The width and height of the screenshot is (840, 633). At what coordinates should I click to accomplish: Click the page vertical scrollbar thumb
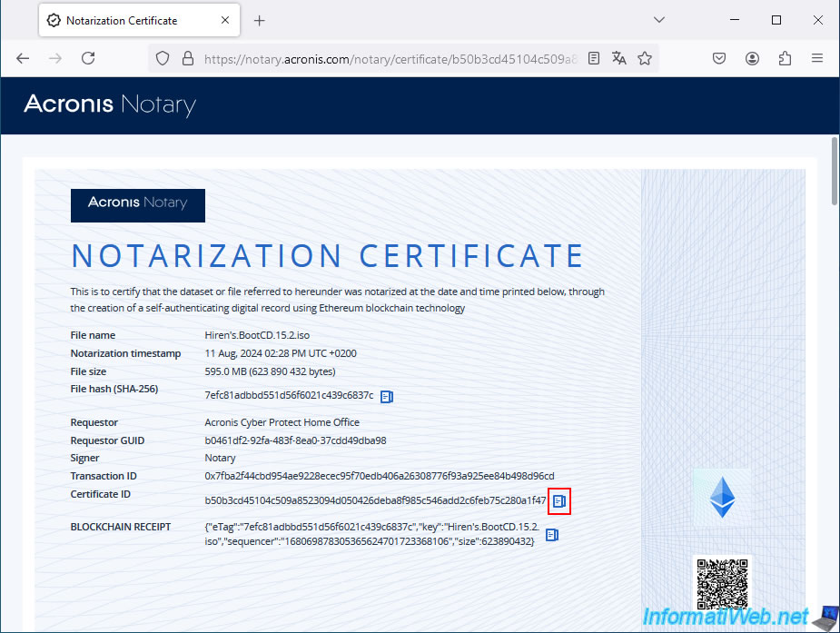(x=835, y=172)
